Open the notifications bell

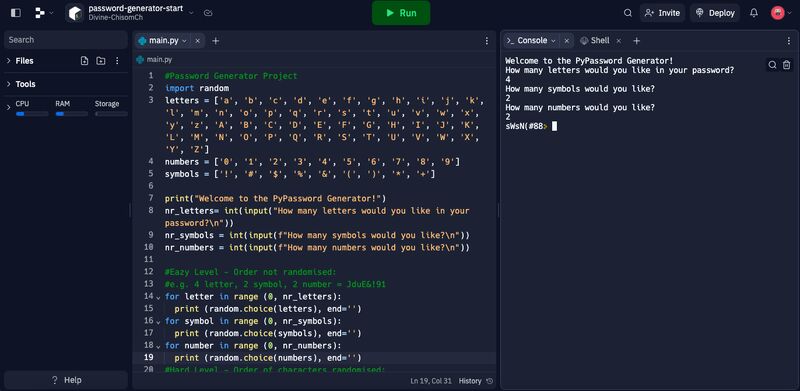point(754,13)
